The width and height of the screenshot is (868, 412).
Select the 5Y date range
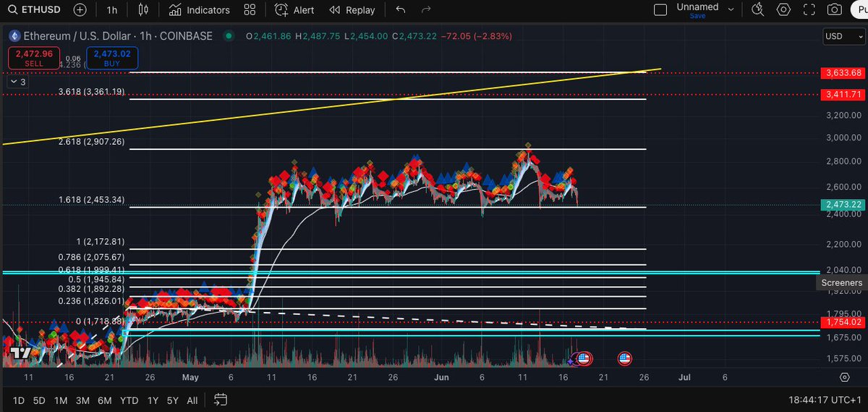172,400
